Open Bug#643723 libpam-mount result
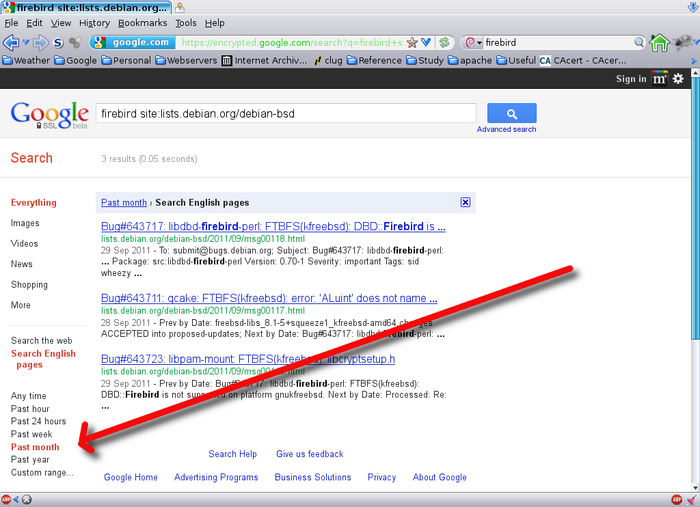The width and height of the screenshot is (700, 507). tap(248, 359)
